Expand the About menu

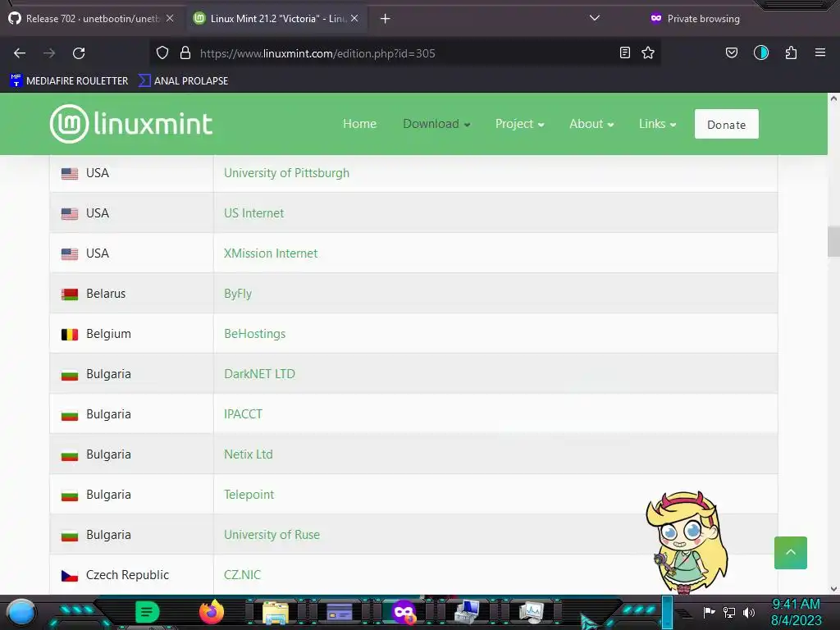click(591, 124)
